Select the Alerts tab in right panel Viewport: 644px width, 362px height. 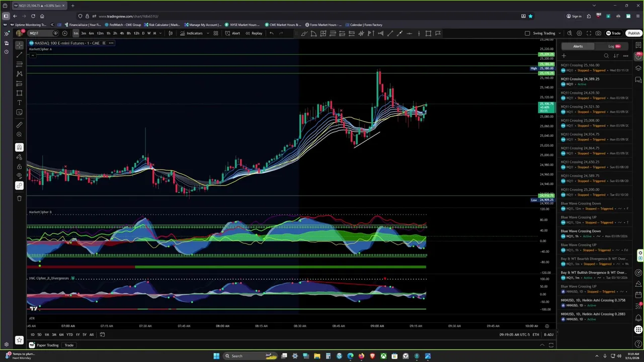click(578, 46)
